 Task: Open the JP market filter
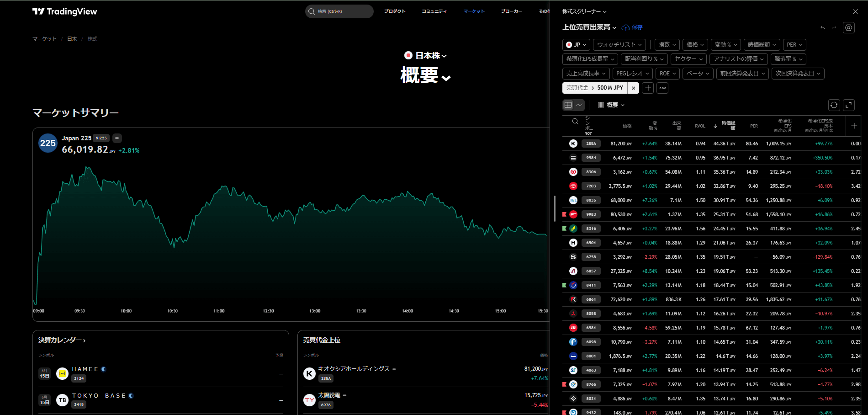pos(576,45)
